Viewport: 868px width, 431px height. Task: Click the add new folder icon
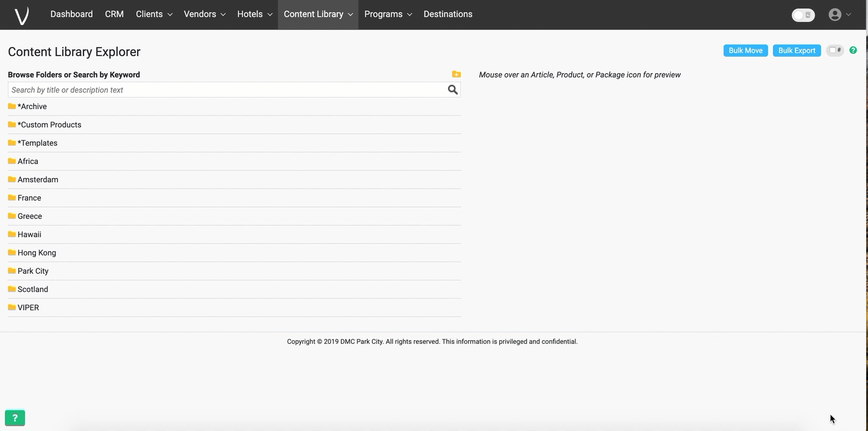[456, 74]
